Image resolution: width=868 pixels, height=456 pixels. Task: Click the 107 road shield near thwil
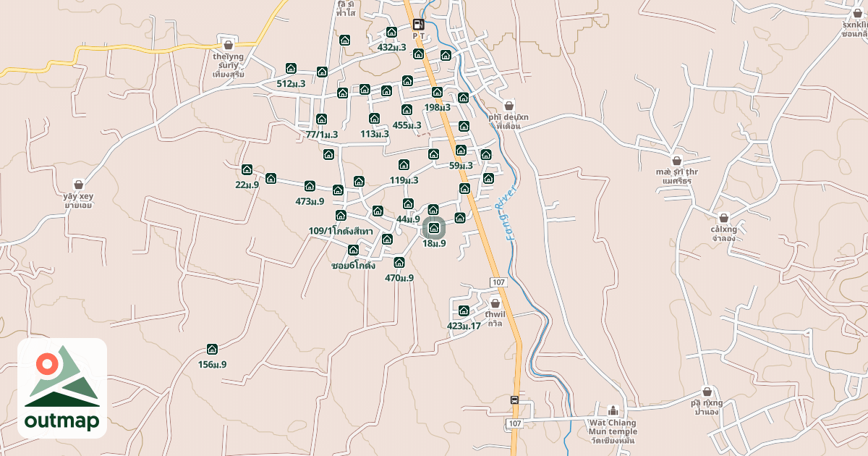point(497,281)
